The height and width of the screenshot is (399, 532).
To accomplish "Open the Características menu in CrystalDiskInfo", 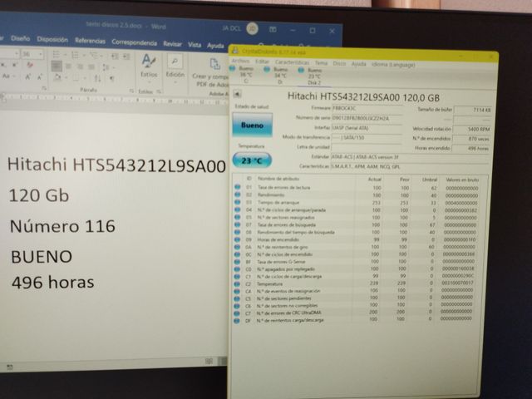I will pos(292,62).
